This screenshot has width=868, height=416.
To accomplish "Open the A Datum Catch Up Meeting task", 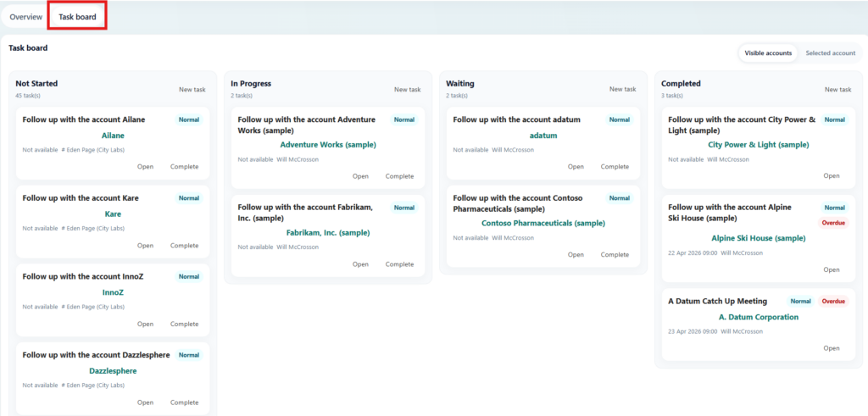I will pyautogui.click(x=832, y=348).
